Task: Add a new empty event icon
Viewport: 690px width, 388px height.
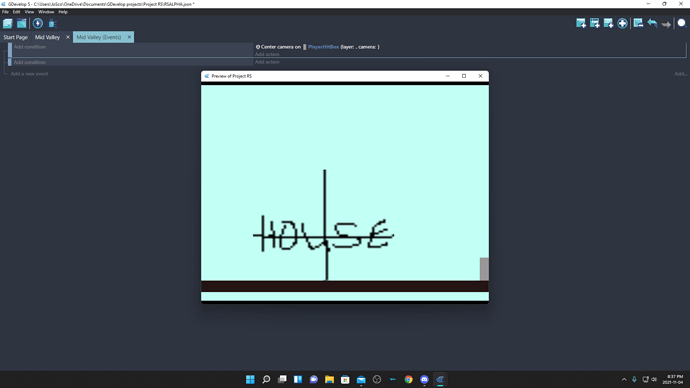Action: (581, 23)
